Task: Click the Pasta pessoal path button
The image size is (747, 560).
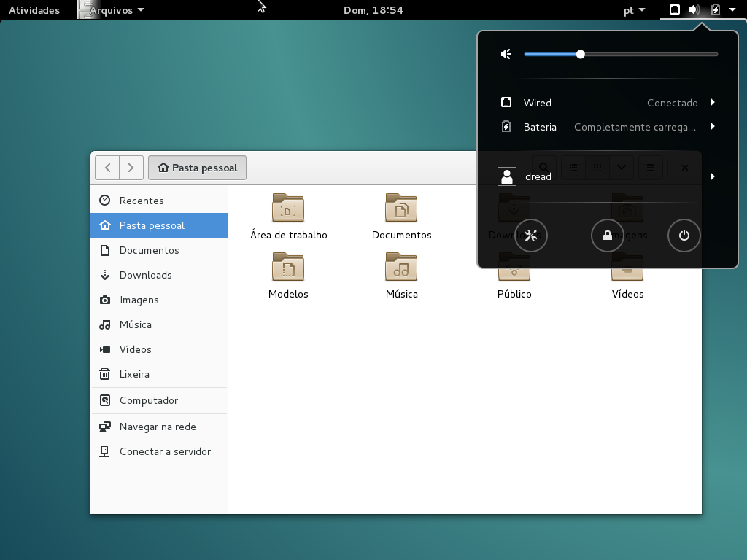Action: (x=198, y=168)
